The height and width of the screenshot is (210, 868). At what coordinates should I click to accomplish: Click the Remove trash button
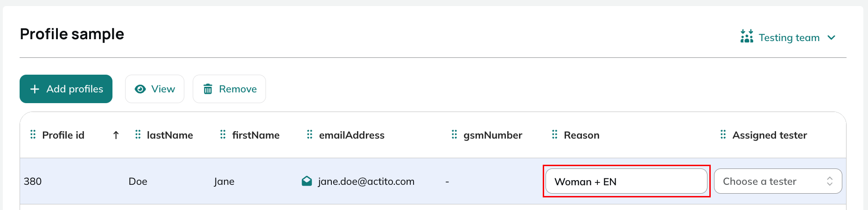pyautogui.click(x=229, y=89)
